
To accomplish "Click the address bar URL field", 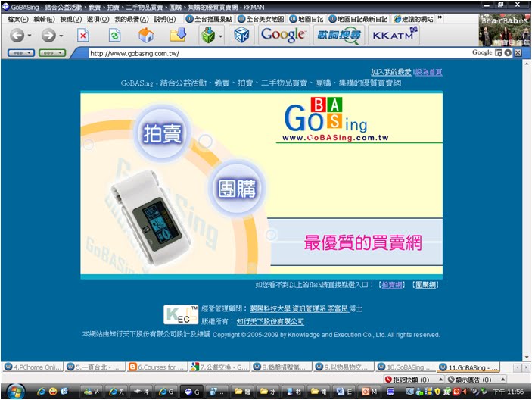I will tap(278, 53).
